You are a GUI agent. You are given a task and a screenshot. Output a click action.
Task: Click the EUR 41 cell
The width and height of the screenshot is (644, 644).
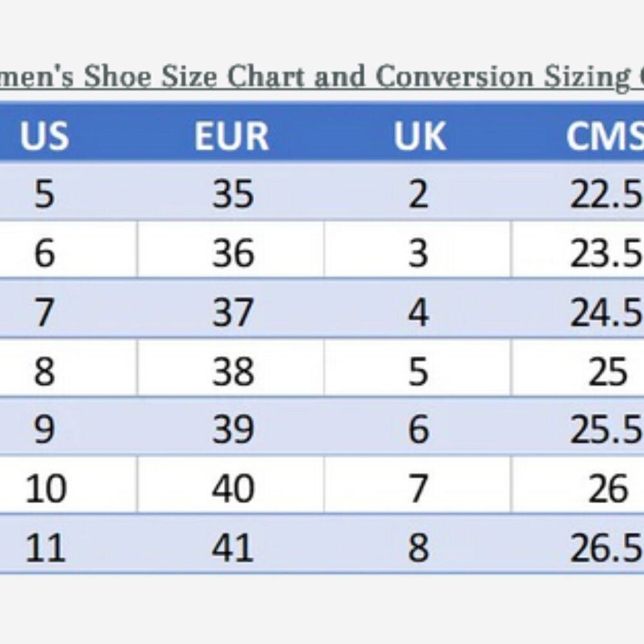pos(232,547)
